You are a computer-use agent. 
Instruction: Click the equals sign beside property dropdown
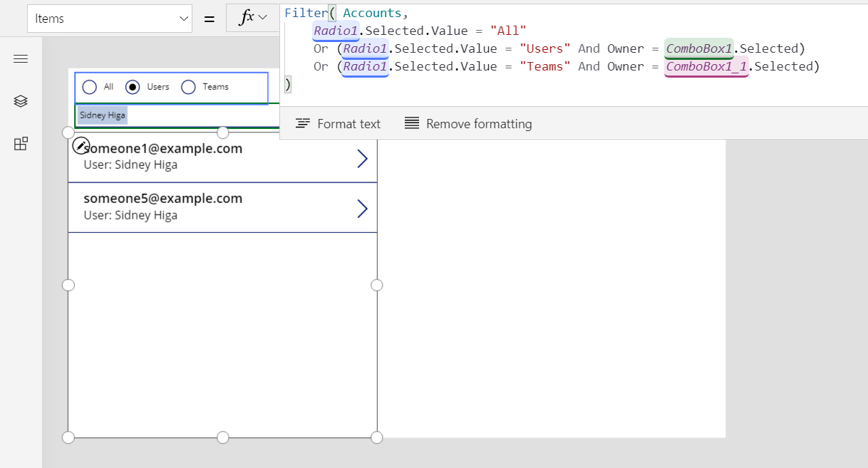(x=209, y=19)
